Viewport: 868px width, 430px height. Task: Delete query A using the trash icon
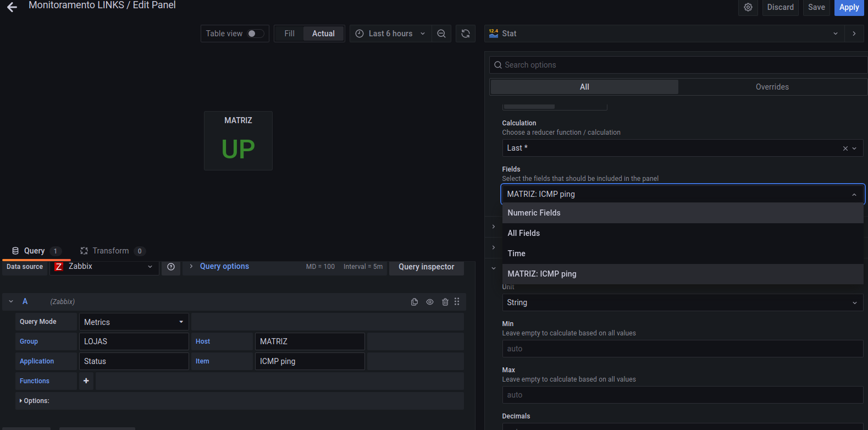click(x=445, y=302)
